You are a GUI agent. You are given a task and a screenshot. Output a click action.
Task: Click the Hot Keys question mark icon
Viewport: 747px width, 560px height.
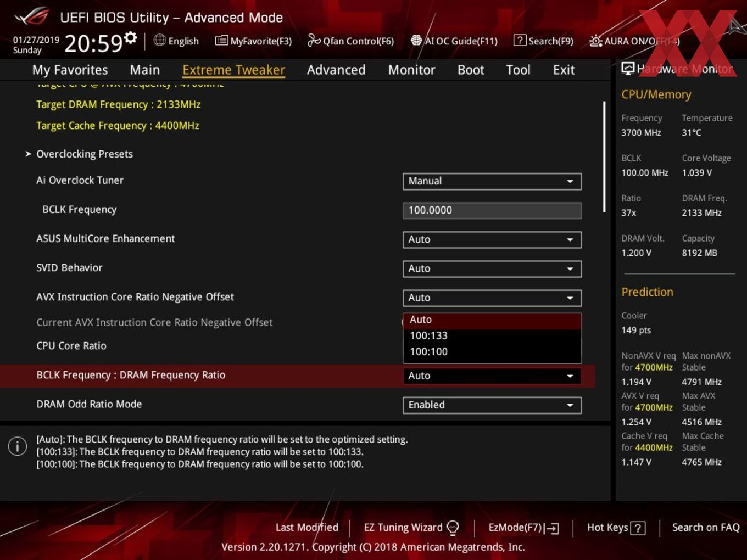click(x=638, y=528)
